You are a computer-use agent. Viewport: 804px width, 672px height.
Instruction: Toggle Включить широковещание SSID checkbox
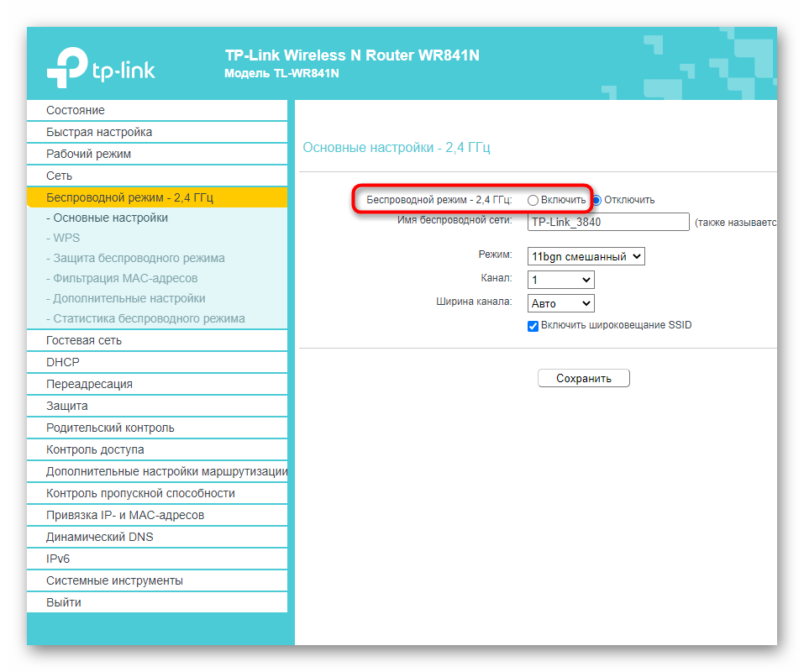tap(533, 326)
